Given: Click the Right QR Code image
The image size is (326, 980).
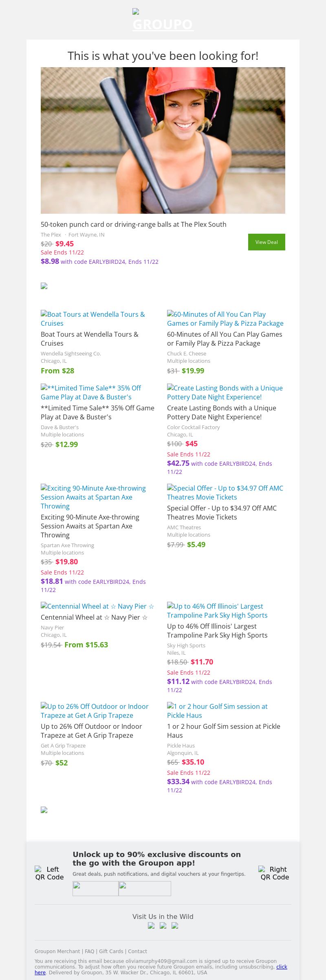Looking at the screenshot, I should click(x=275, y=873).
